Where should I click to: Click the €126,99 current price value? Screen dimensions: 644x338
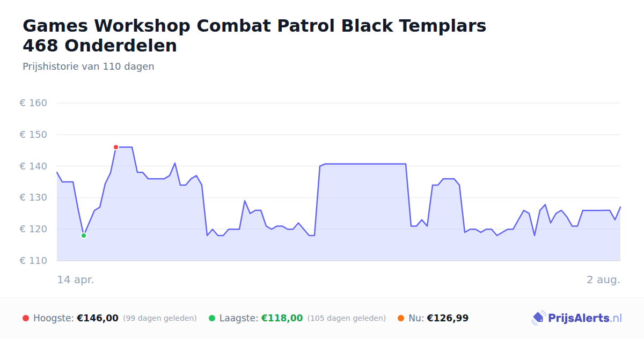point(448,318)
